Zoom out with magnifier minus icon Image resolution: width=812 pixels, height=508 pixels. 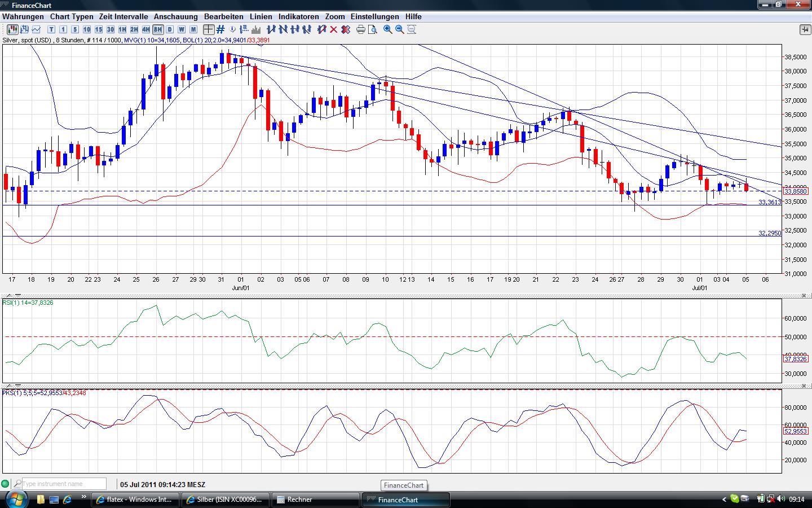pyautogui.click(x=400, y=29)
